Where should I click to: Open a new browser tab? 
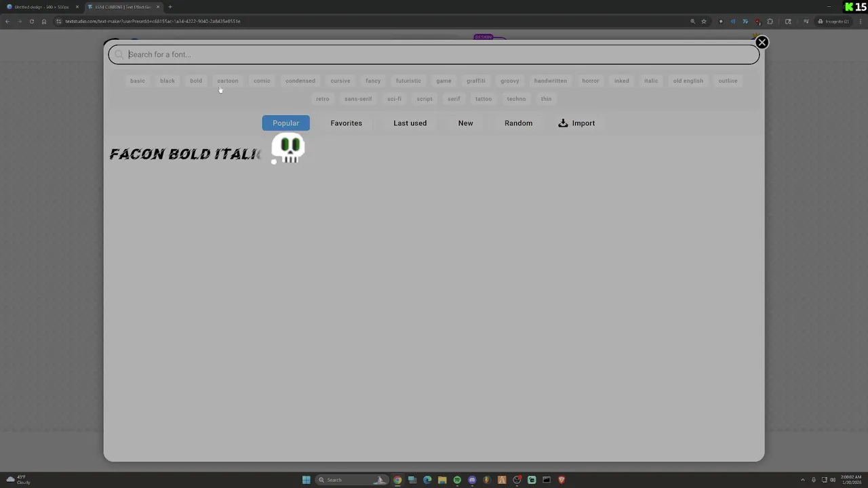tap(170, 7)
